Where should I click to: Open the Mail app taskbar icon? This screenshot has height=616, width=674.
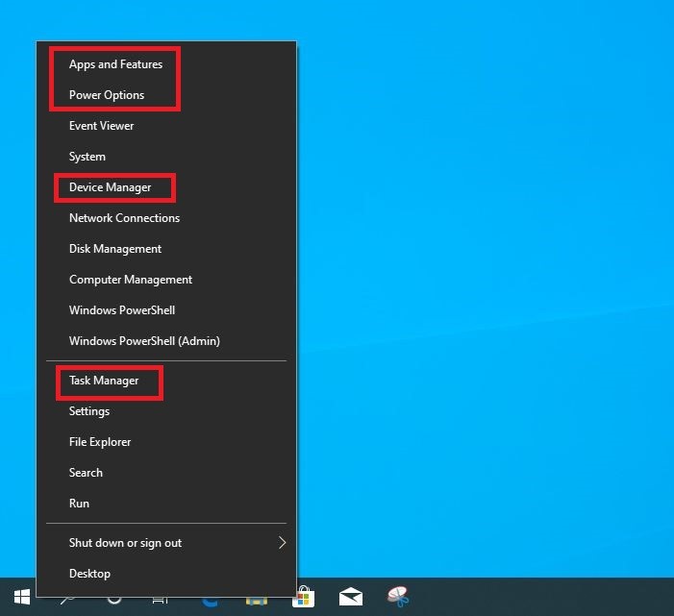pos(351,598)
